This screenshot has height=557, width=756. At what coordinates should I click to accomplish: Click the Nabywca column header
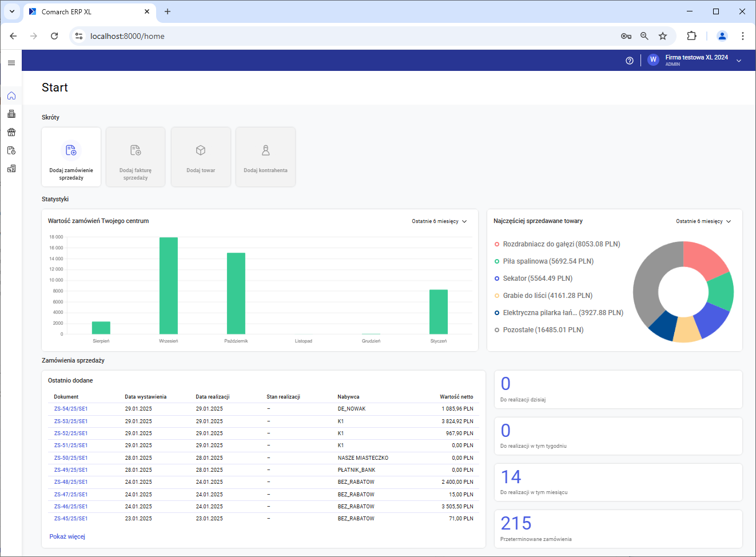click(348, 397)
